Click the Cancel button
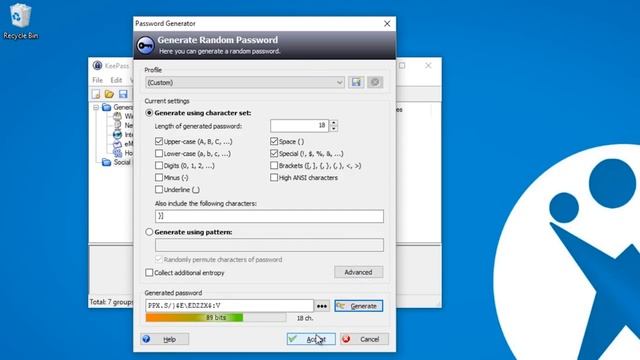Screen dimensions: 640x360 [x=364, y=339]
